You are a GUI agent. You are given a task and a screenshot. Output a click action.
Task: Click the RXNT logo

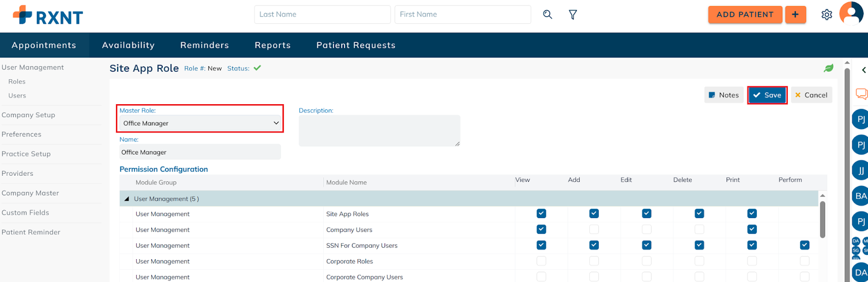coord(48,16)
